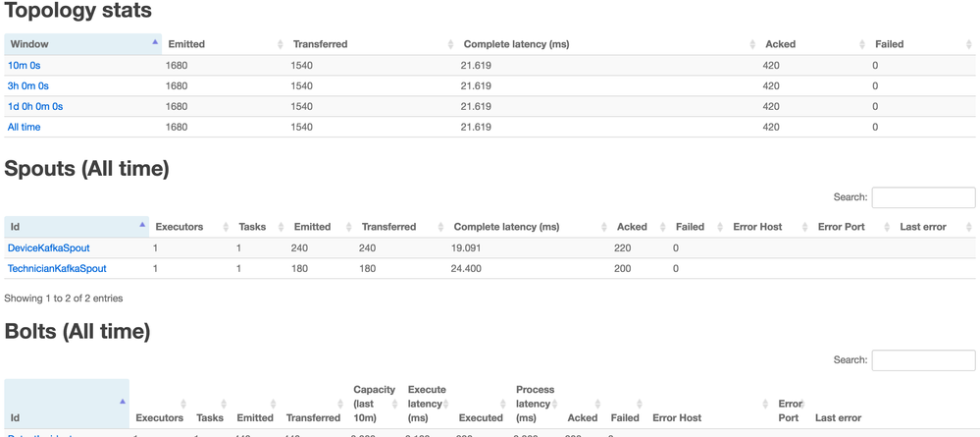Select the All time window link

pyautogui.click(x=25, y=127)
